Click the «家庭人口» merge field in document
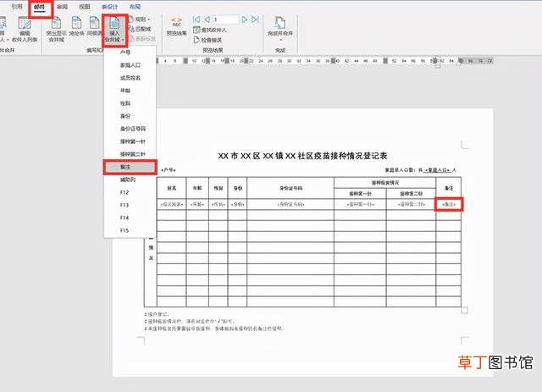 coord(437,170)
